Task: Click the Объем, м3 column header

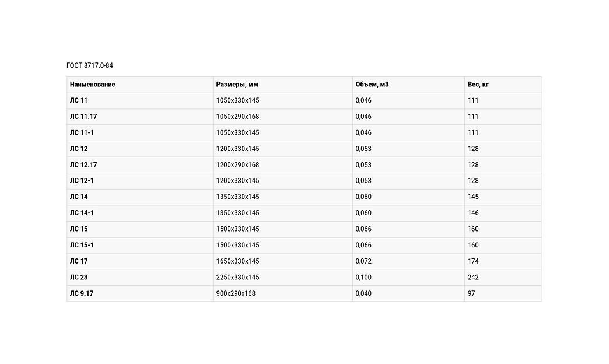Action: click(372, 85)
